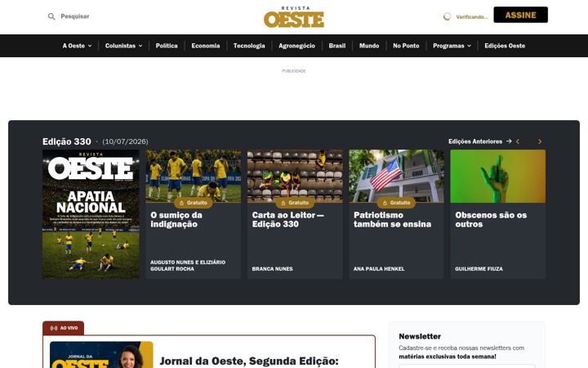Open the soccer players article thumbnail

(x=193, y=176)
